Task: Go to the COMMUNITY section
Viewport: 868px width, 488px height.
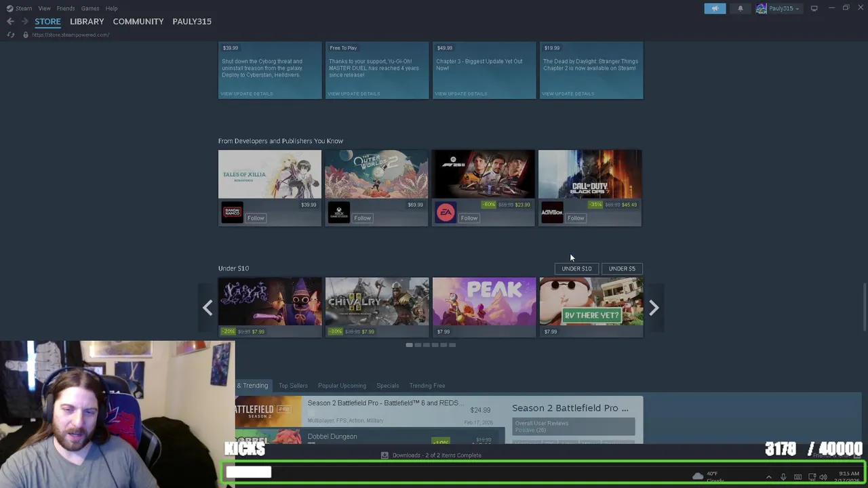Action: [x=138, y=21]
